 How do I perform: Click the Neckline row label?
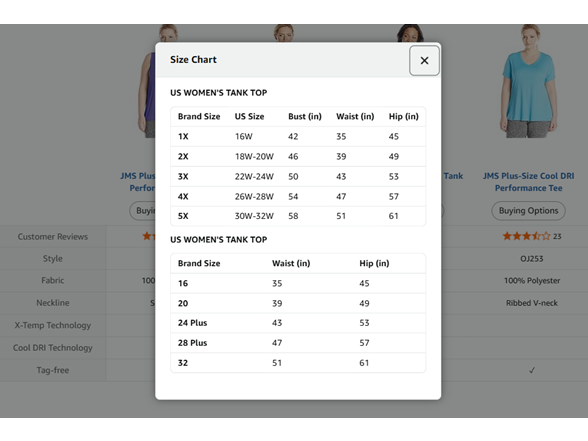[x=52, y=303]
